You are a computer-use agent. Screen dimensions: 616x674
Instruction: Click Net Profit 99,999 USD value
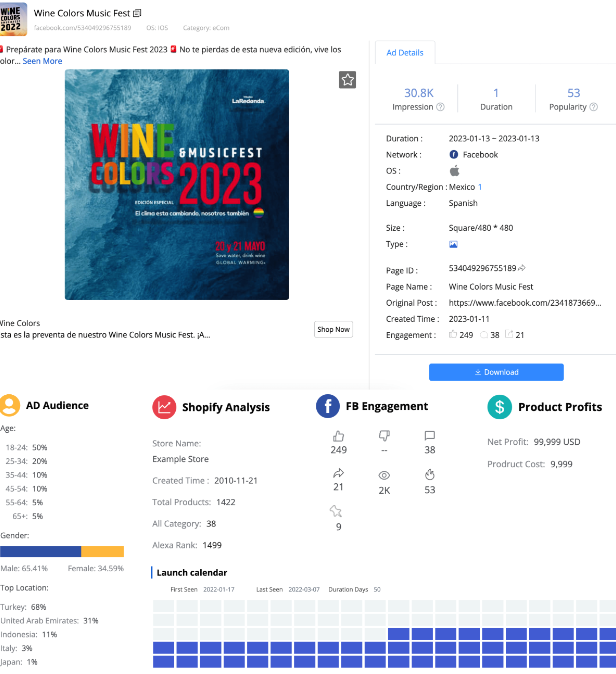(557, 442)
